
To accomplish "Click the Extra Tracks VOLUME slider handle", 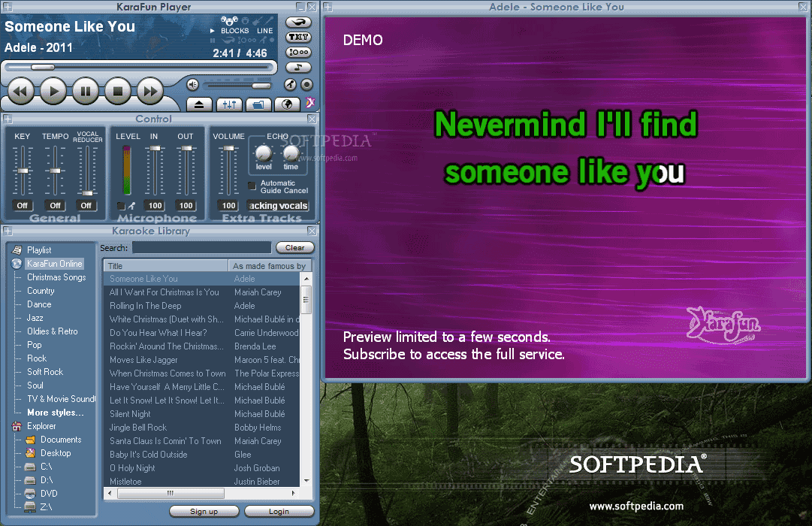I will pos(228,148).
